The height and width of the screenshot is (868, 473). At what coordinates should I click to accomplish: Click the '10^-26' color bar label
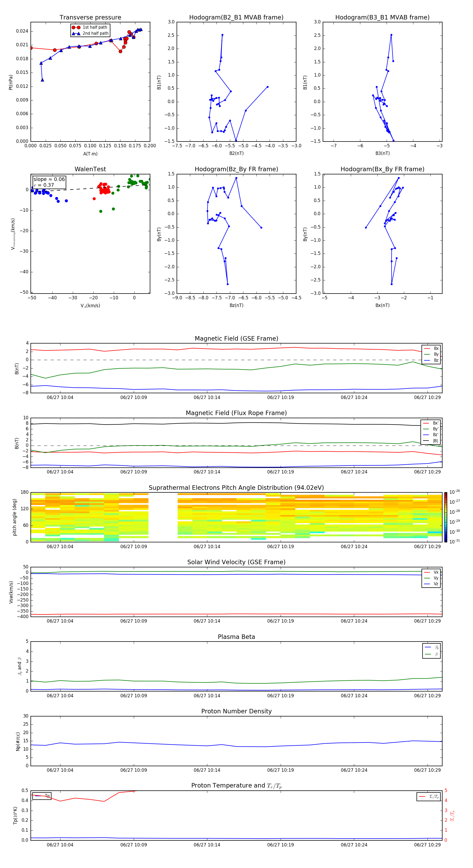point(455,492)
